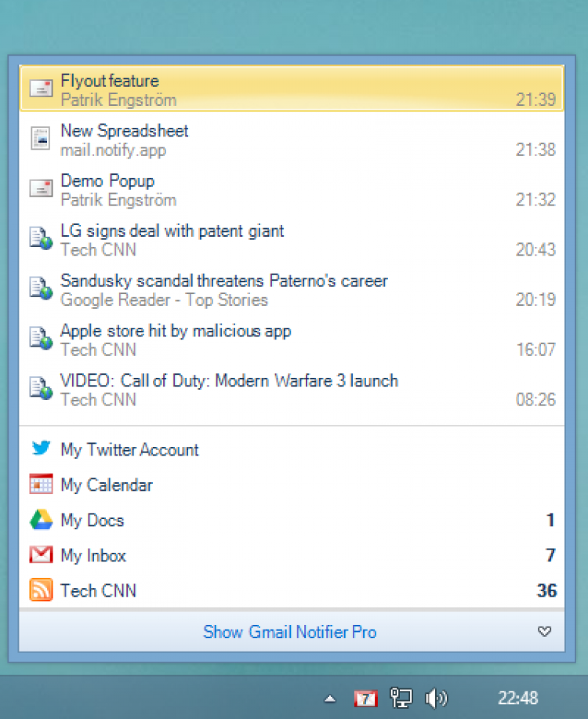Click the orange RSS icon for Tech CNN
Image resolution: width=588 pixels, height=719 pixels.
pyautogui.click(x=41, y=590)
